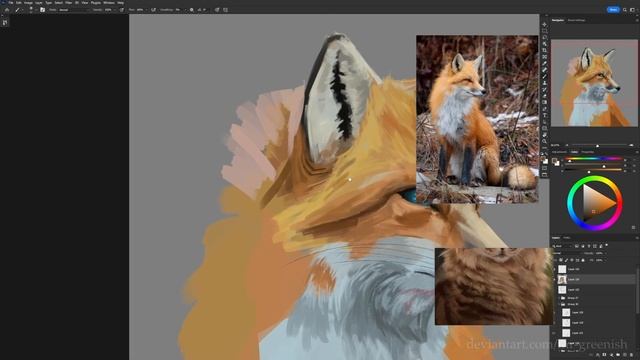Delete layer using the trash icon
Viewport: 640px width, 360px height.
click(631, 355)
